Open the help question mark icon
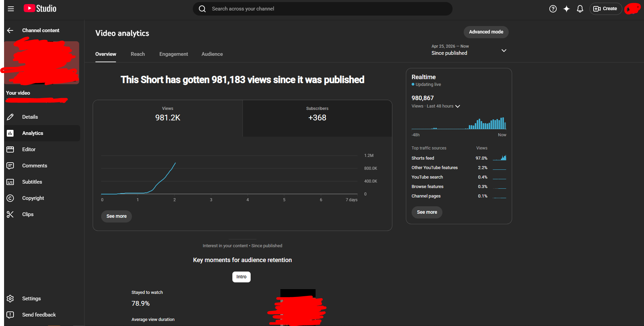Viewport: 644px width, 326px height. coord(553,9)
